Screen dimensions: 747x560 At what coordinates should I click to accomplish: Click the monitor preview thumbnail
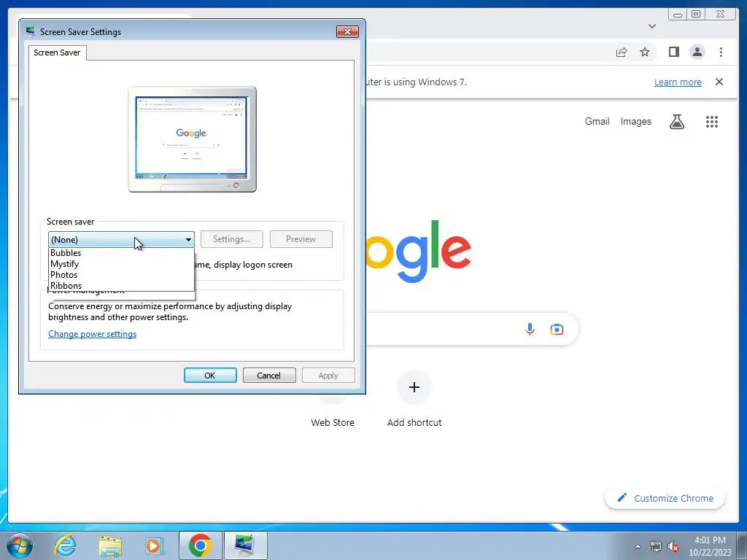(x=192, y=139)
